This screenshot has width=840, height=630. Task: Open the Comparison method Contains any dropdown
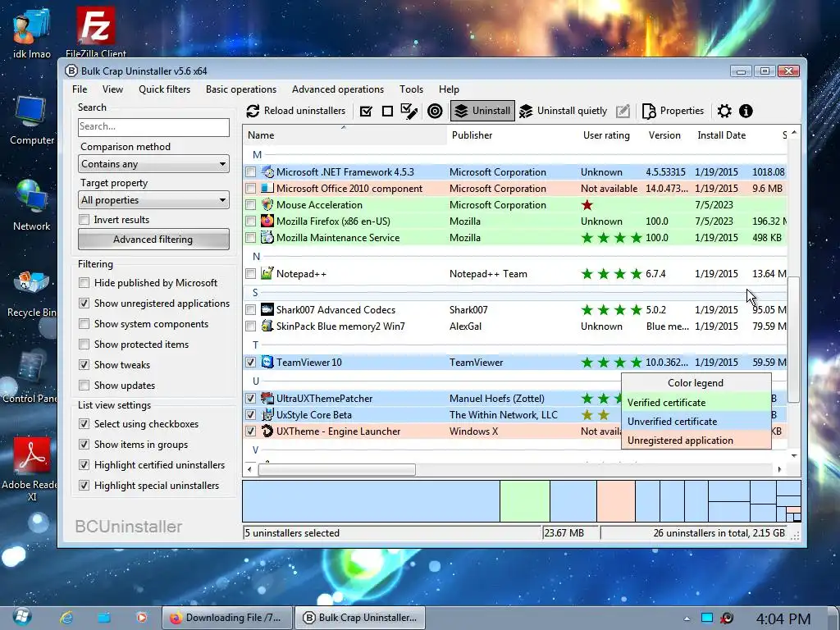[153, 164]
